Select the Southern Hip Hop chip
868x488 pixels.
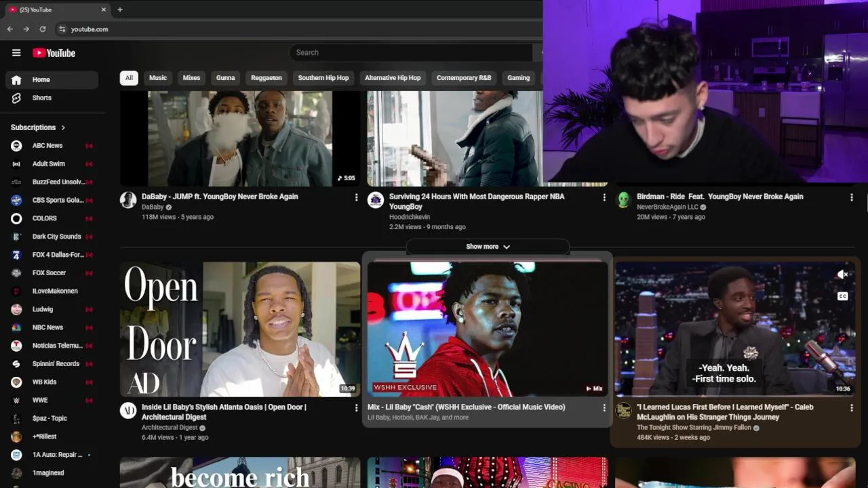[323, 78]
